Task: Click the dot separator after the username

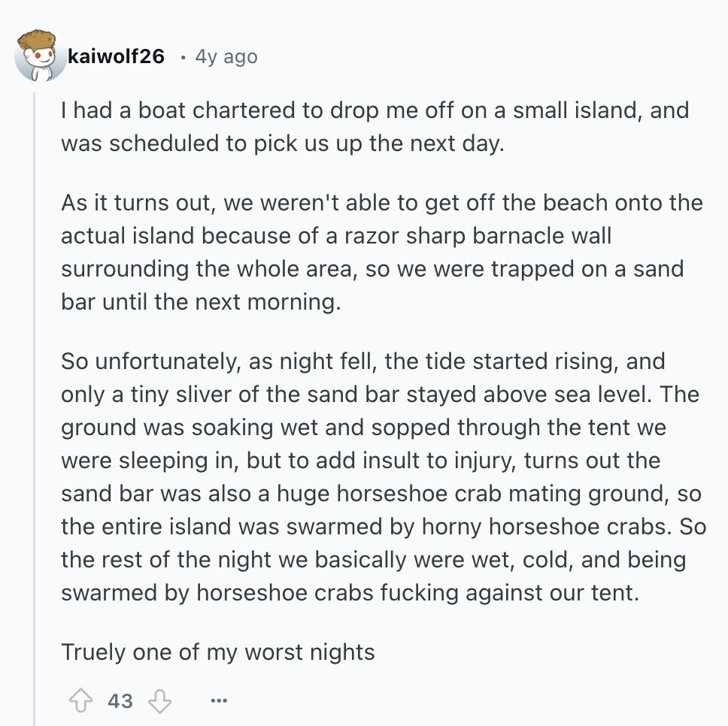Action: (184, 58)
